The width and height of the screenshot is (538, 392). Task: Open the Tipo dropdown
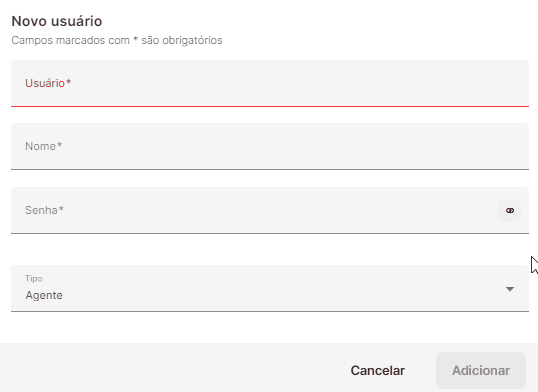[270, 288]
